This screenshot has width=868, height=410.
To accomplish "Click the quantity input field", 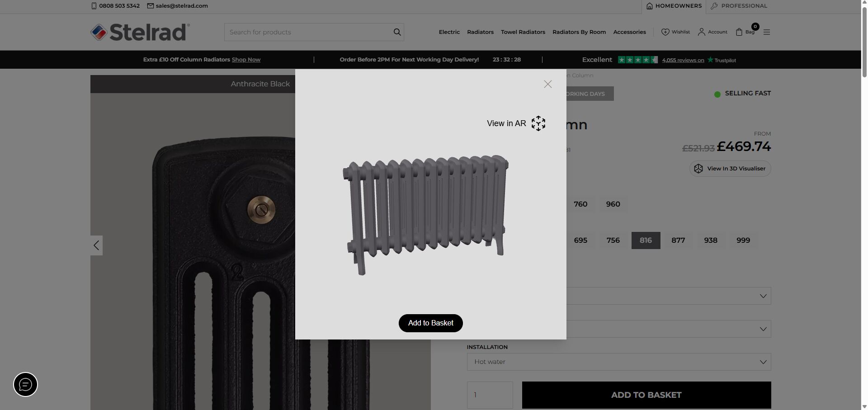I will (x=490, y=395).
